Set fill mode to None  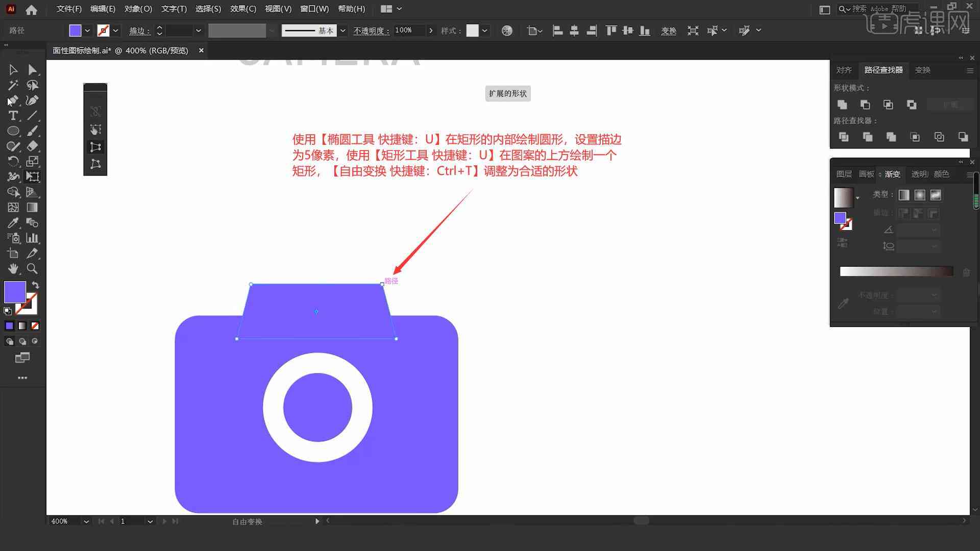pyautogui.click(x=35, y=325)
